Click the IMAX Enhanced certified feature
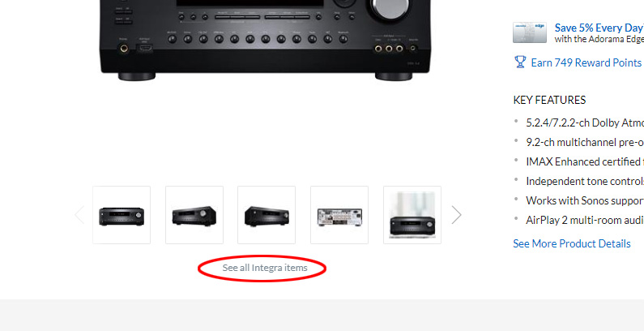This screenshot has width=644, height=331. (x=585, y=161)
